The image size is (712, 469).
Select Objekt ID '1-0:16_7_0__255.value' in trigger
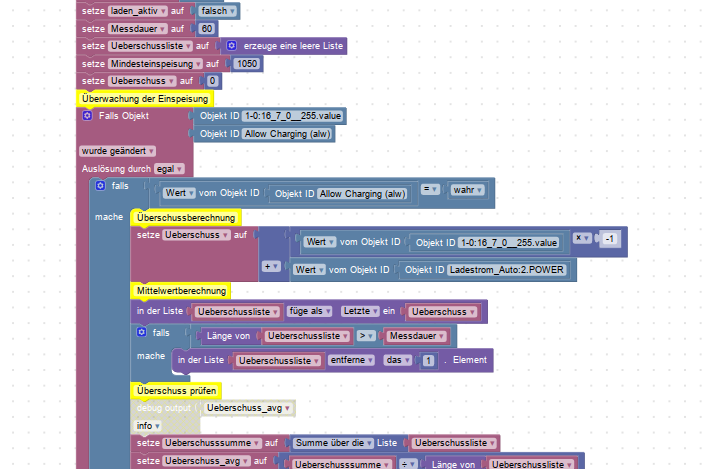[292, 116]
